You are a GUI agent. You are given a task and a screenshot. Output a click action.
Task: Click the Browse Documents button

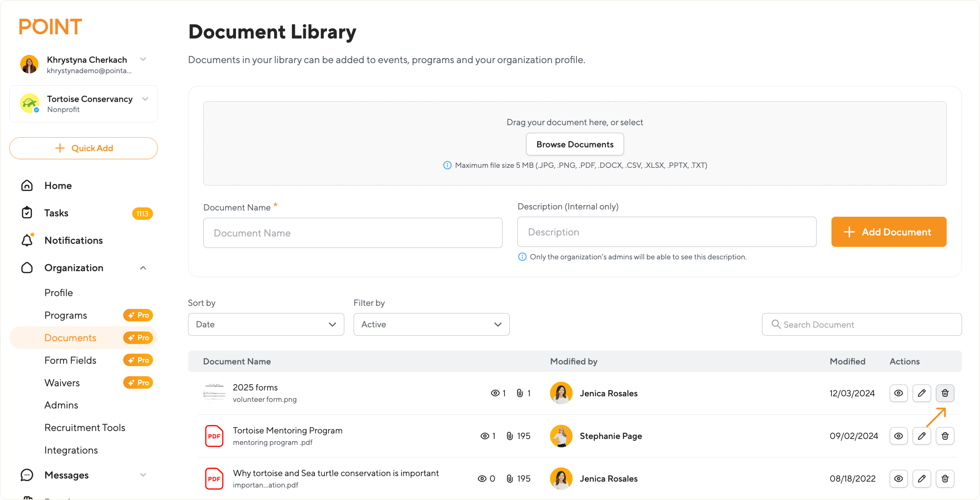575,144
